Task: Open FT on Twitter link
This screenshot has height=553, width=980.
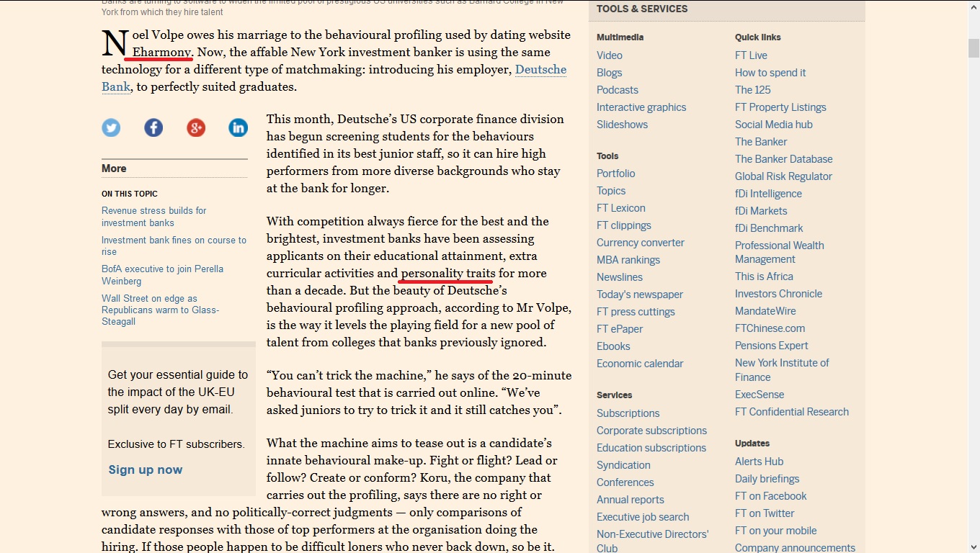Action: click(765, 513)
